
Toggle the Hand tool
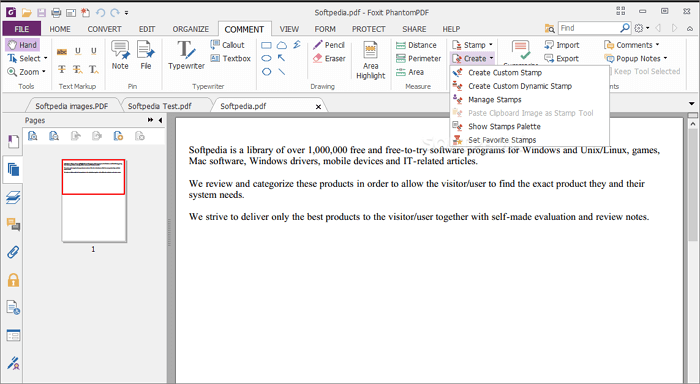coord(22,45)
